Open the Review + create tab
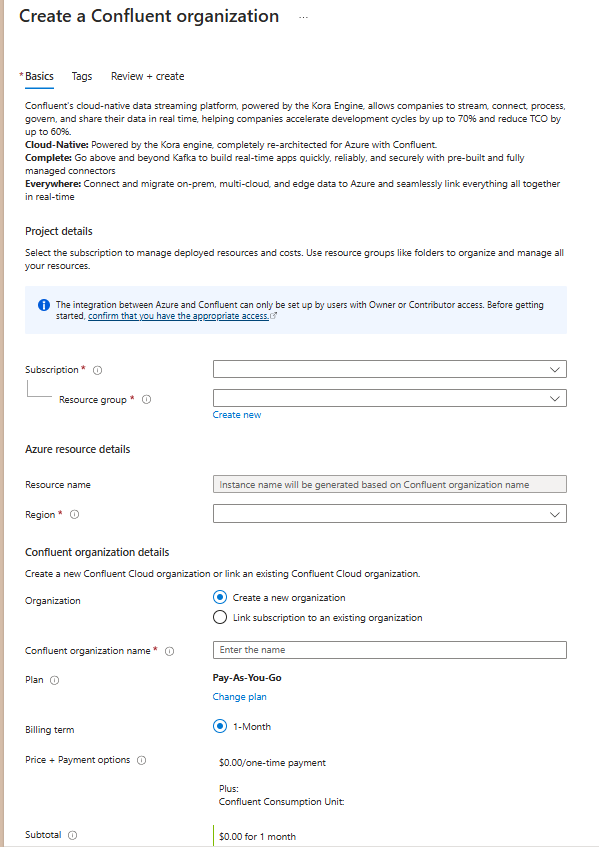Screen dimensions: 599x847 click(x=146, y=76)
